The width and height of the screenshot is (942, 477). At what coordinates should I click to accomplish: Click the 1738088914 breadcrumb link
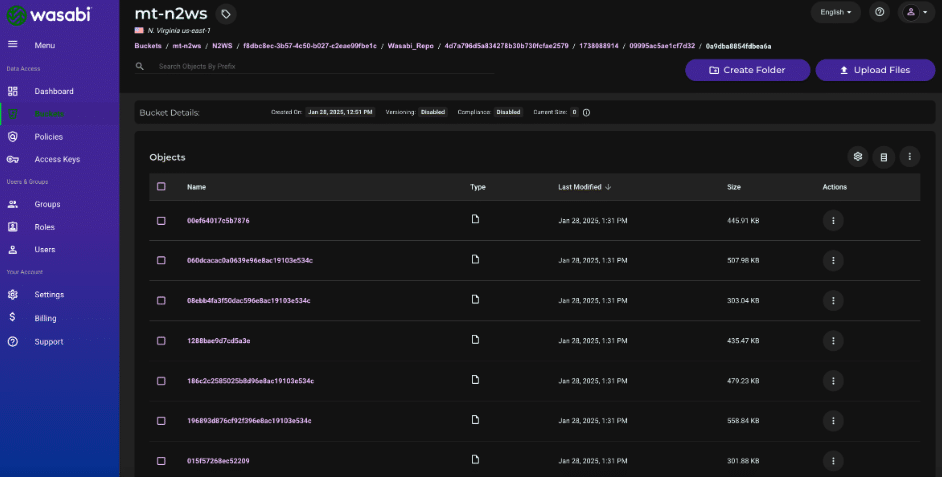[x=598, y=46]
